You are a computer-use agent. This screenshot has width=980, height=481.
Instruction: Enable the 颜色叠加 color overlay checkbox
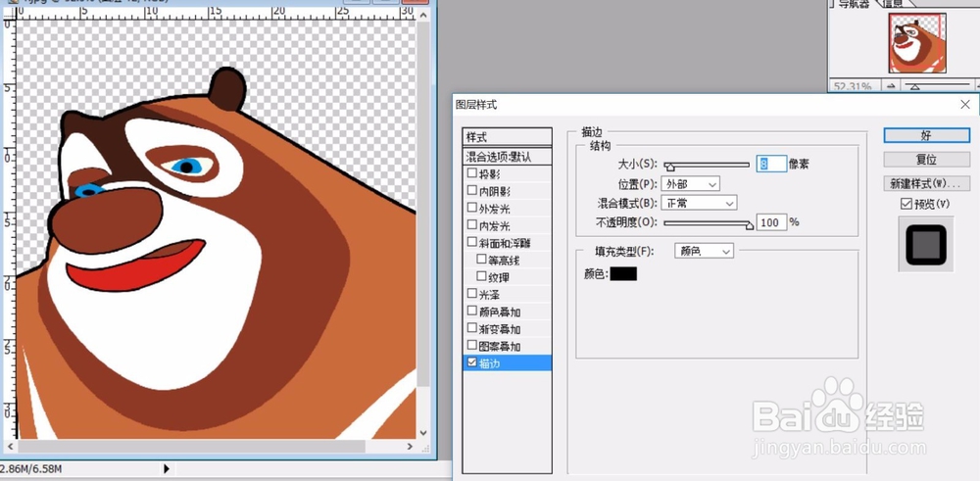pyautogui.click(x=472, y=311)
